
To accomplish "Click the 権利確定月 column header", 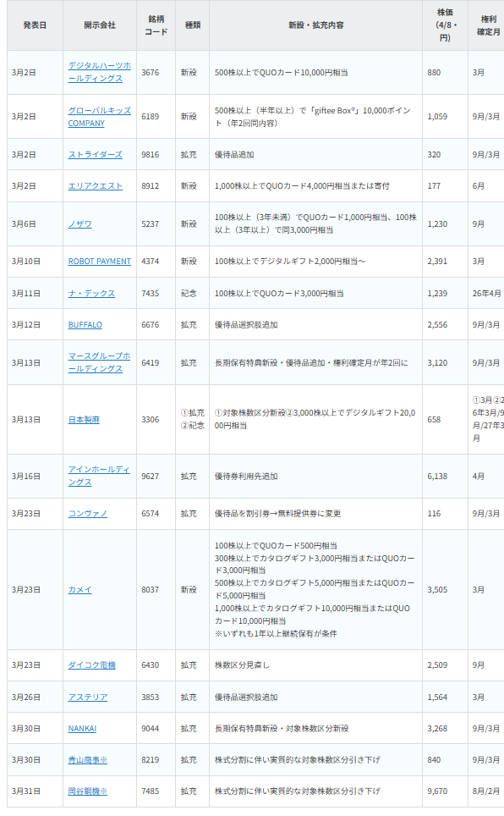I will point(488,25).
